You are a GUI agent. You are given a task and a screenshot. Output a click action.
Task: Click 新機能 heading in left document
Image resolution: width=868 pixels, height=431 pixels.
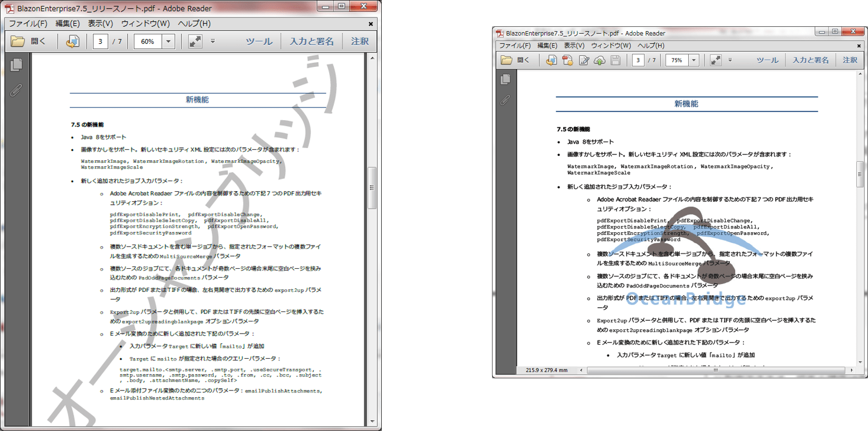coord(197,100)
